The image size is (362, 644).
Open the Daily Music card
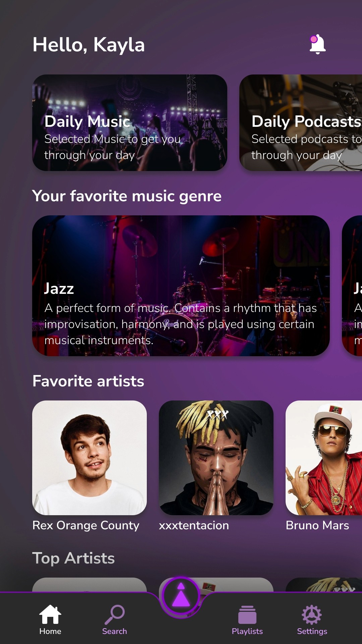click(130, 123)
